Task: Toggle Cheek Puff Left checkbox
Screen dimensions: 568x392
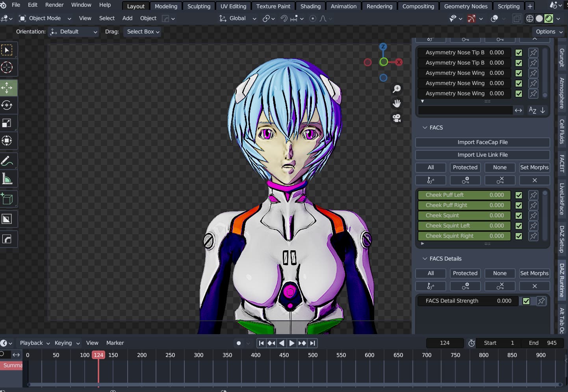Action: point(519,195)
